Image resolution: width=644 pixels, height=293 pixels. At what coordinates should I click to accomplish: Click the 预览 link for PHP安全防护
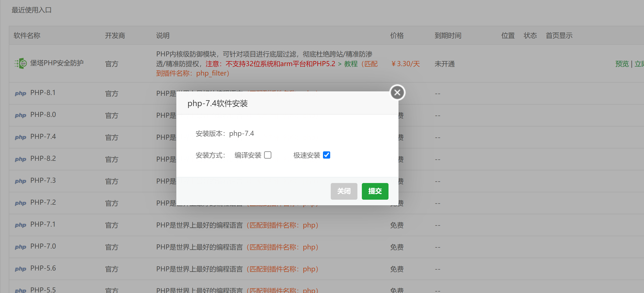point(622,64)
